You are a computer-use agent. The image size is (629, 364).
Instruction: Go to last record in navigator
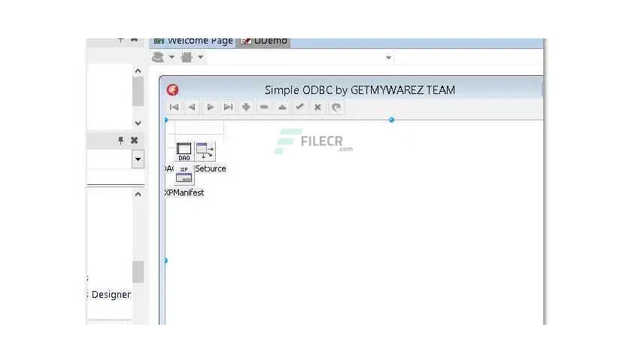pyautogui.click(x=228, y=107)
